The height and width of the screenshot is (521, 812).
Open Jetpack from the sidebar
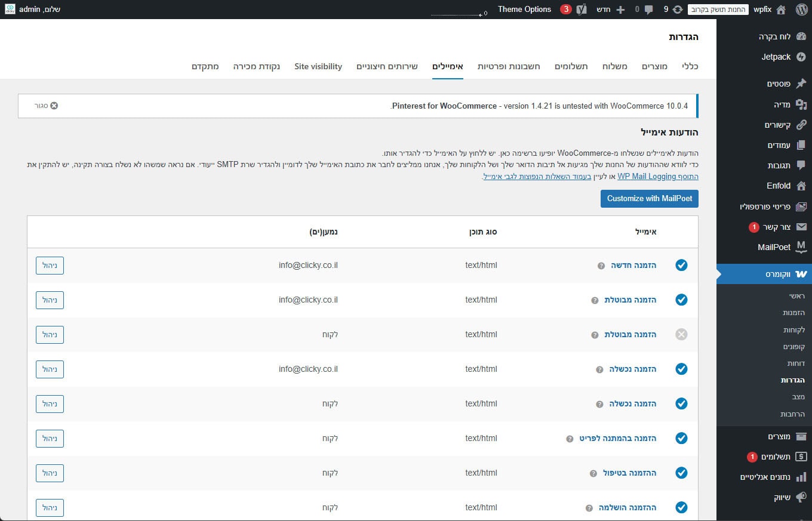click(x=776, y=57)
